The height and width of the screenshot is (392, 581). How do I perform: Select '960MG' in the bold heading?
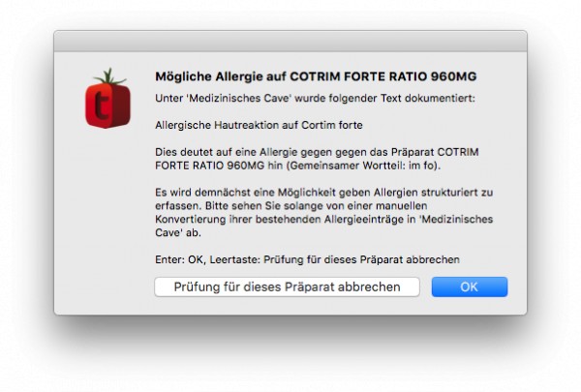[453, 76]
